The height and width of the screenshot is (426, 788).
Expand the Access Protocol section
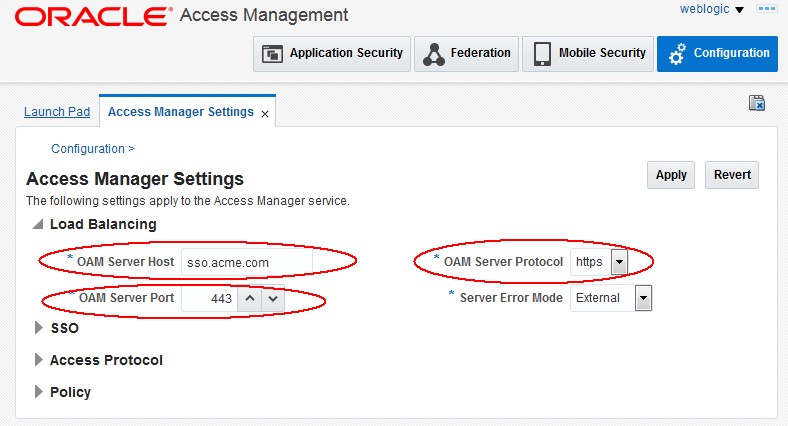(x=38, y=360)
